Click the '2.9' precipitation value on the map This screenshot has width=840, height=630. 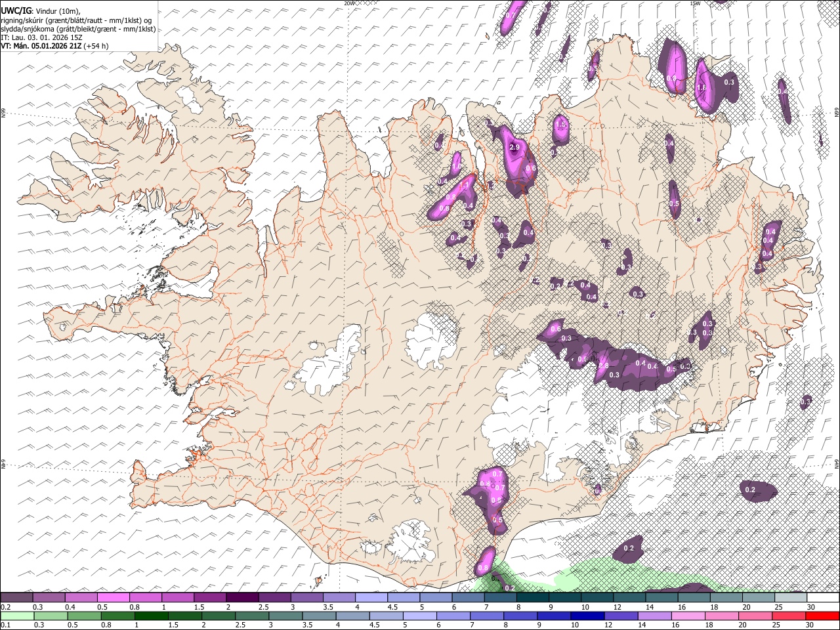click(x=514, y=148)
